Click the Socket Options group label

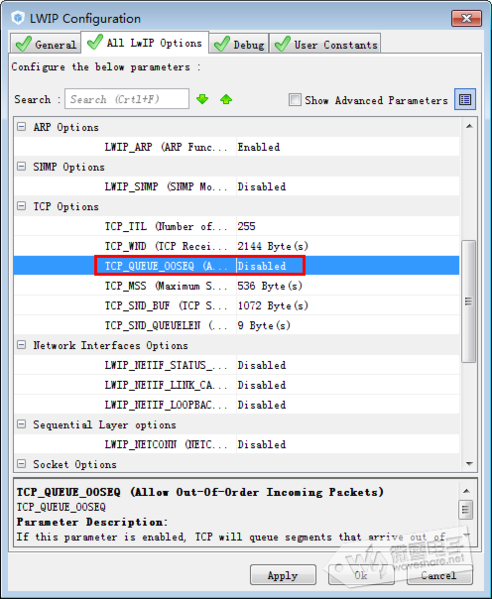click(x=74, y=465)
